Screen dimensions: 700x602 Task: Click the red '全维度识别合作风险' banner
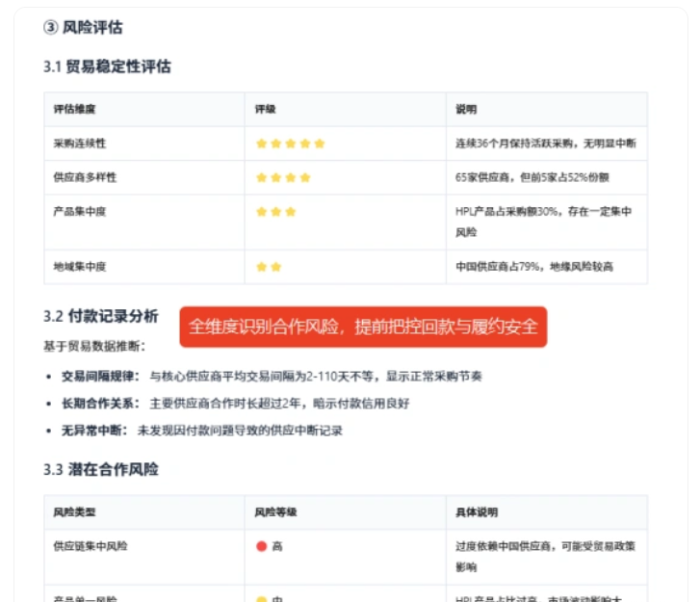tap(363, 327)
